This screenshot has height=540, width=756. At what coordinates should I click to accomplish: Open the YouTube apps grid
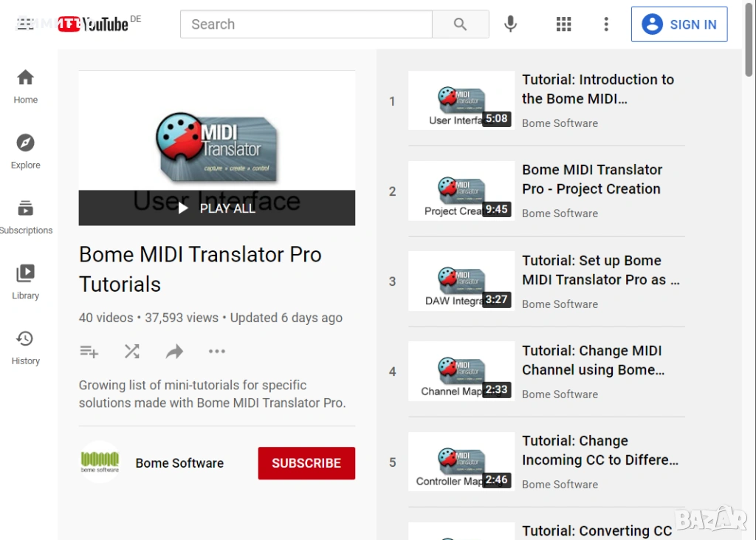(563, 24)
